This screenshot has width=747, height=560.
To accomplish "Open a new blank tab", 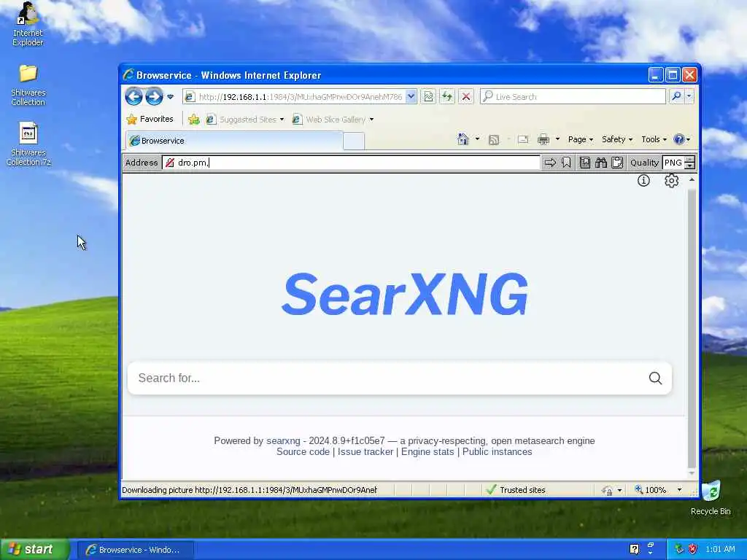I will [354, 141].
